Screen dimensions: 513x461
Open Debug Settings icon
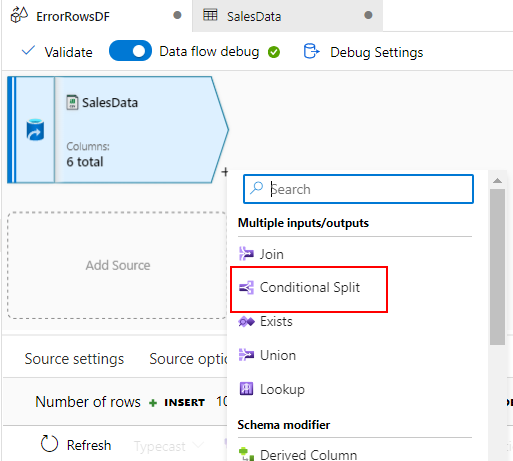pos(312,51)
